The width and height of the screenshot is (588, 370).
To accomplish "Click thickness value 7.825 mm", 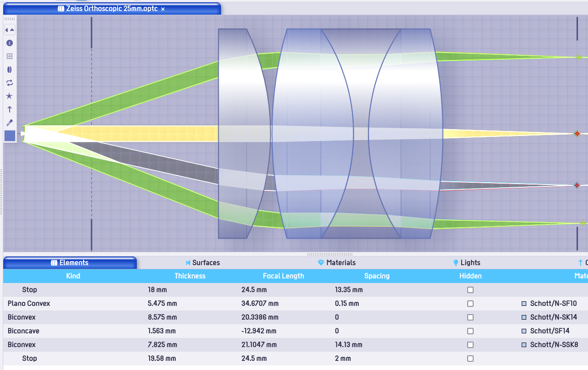I will point(162,345).
